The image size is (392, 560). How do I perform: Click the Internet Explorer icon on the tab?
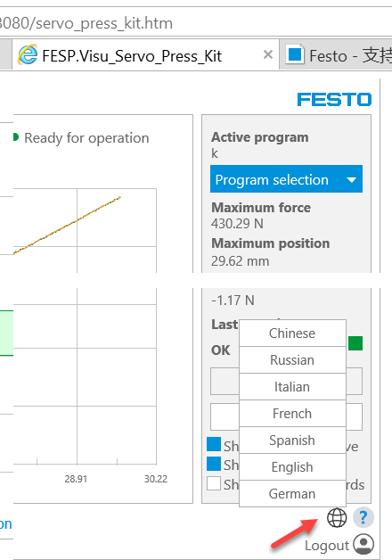[28, 54]
